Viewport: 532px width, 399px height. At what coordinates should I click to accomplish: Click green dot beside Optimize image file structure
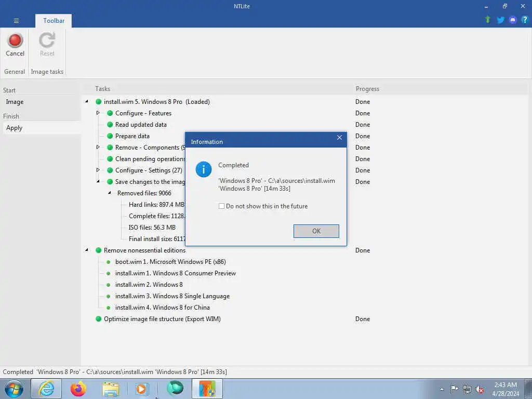tap(98, 319)
